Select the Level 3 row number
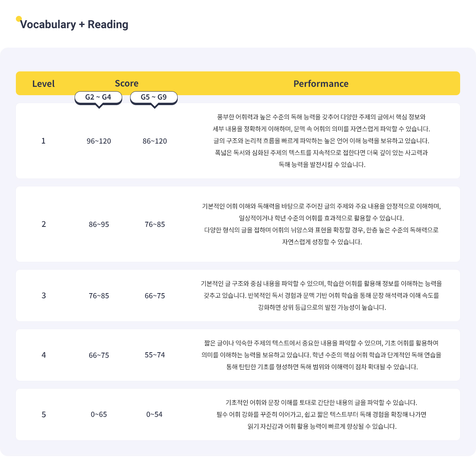 [x=44, y=295]
